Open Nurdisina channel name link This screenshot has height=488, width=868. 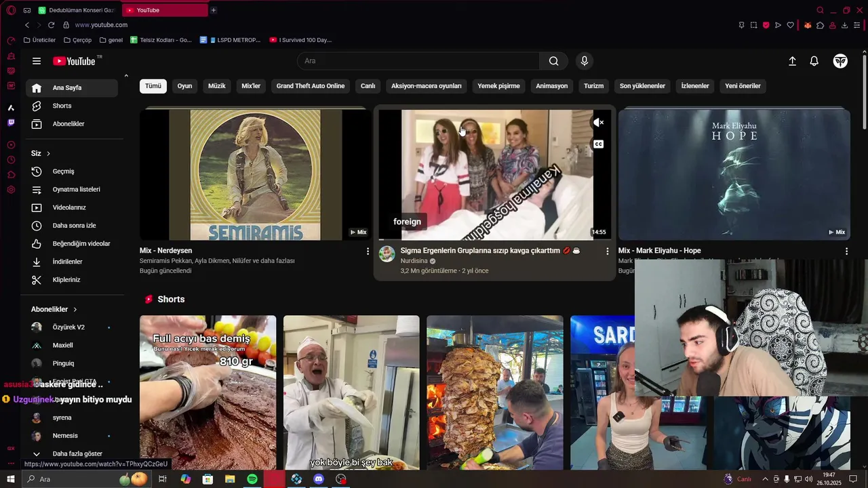[414, 261]
